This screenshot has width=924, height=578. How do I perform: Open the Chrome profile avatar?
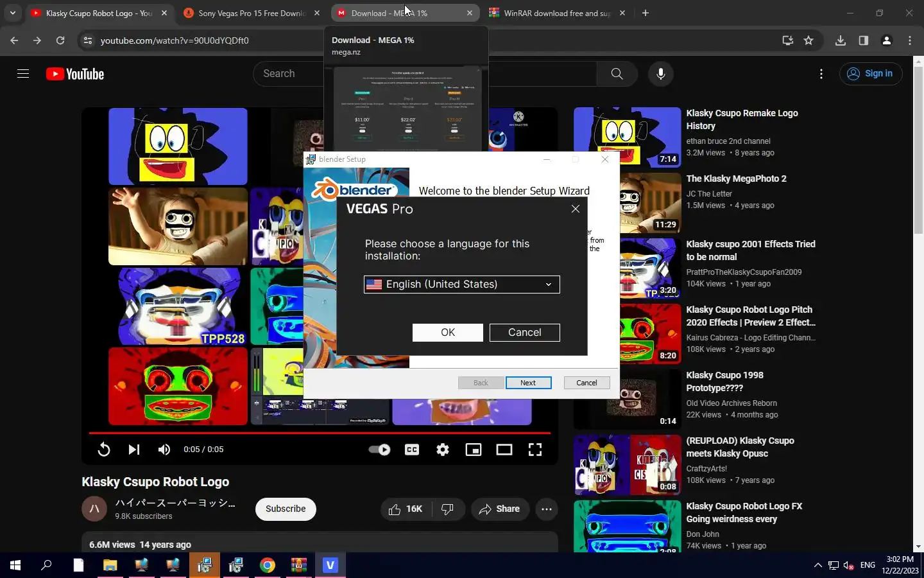click(x=887, y=40)
